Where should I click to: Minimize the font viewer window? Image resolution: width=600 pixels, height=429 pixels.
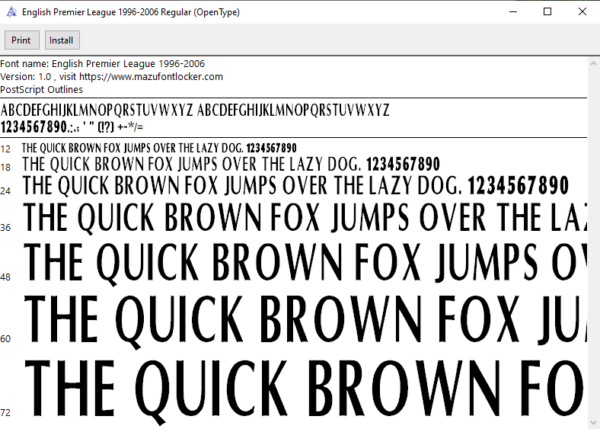pos(513,12)
